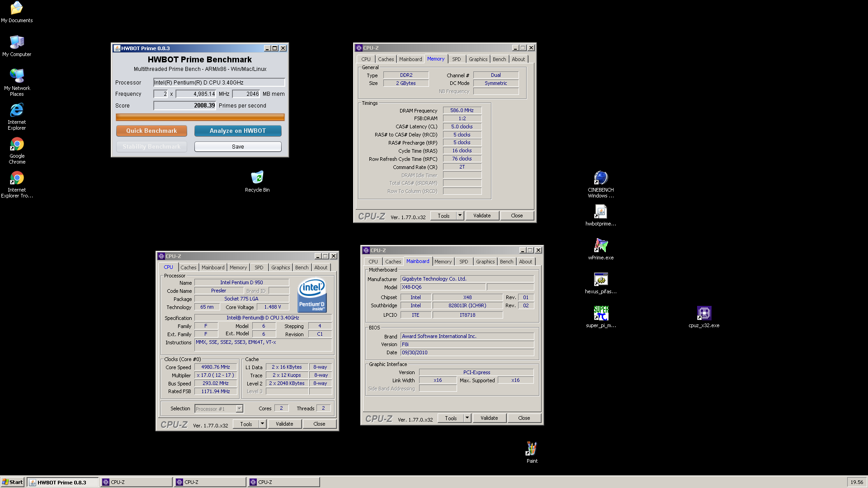Click HWBOT Prime title bar icon

pyautogui.click(x=117, y=48)
